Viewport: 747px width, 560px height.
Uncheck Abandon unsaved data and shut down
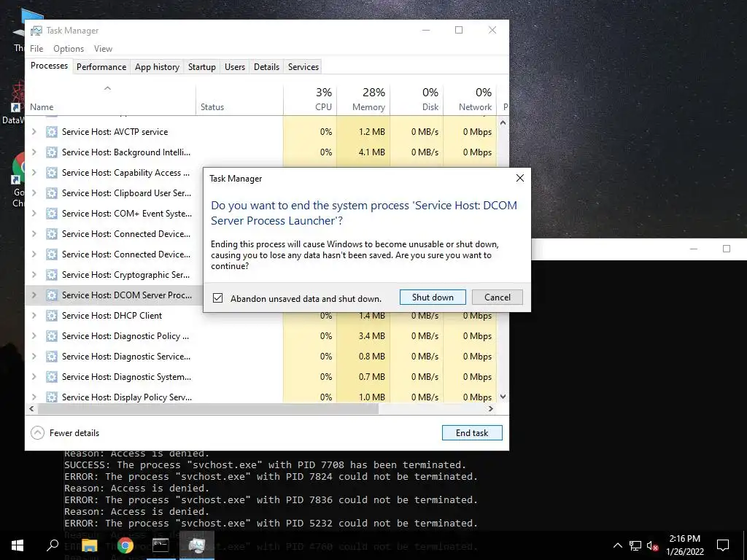tap(217, 298)
